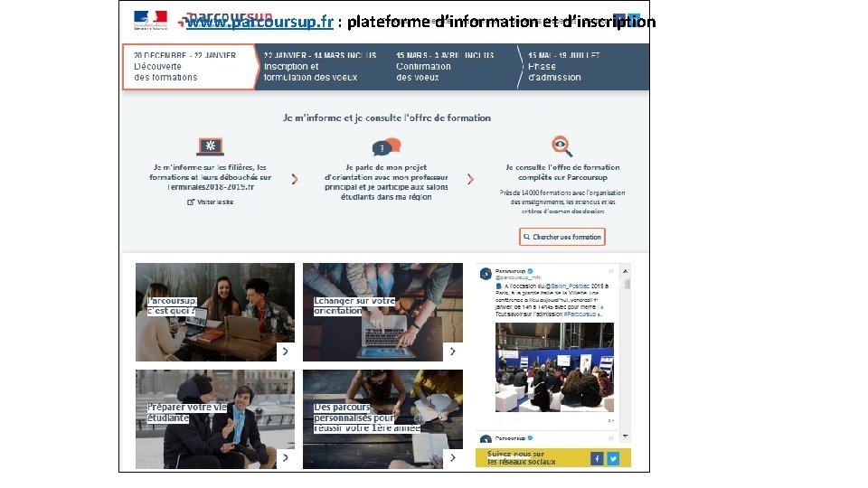Viewport: 868px width, 488px height.
Task: Open the #Parcoursup hashtag in the tweet
Action: pyautogui.click(x=580, y=314)
